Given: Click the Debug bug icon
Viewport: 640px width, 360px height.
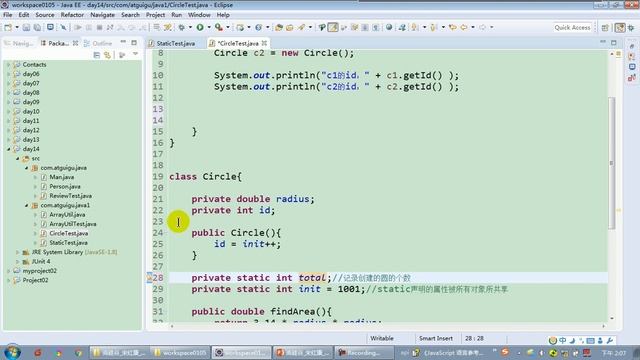Looking at the screenshot, I should pyautogui.click(x=181, y=27).
